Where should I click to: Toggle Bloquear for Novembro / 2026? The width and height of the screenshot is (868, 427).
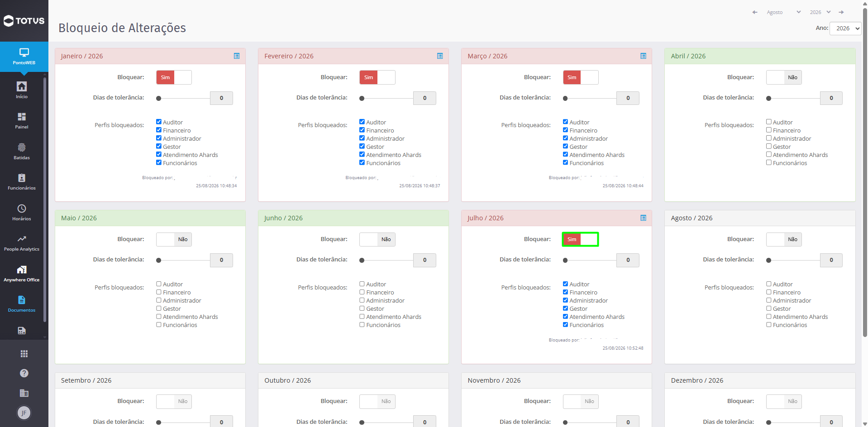click(581, 401)
